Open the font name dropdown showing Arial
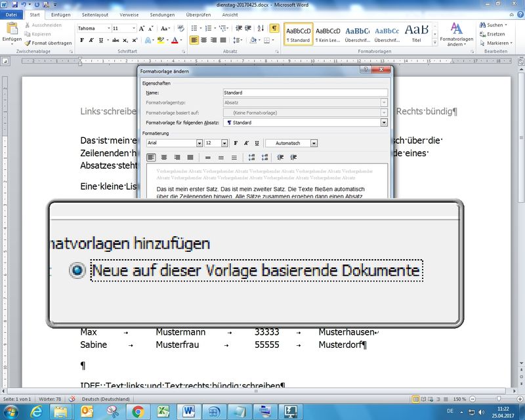The image size is (525, 420). (199, 143)
